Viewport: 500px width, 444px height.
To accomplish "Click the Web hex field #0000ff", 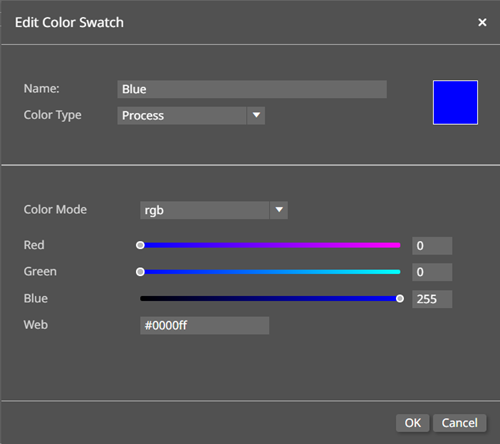I will 204,325.
